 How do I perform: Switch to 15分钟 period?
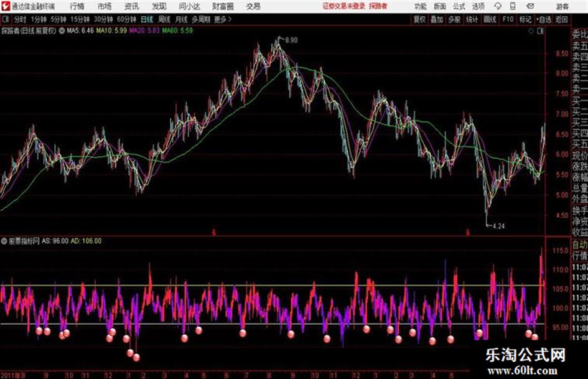80,19
